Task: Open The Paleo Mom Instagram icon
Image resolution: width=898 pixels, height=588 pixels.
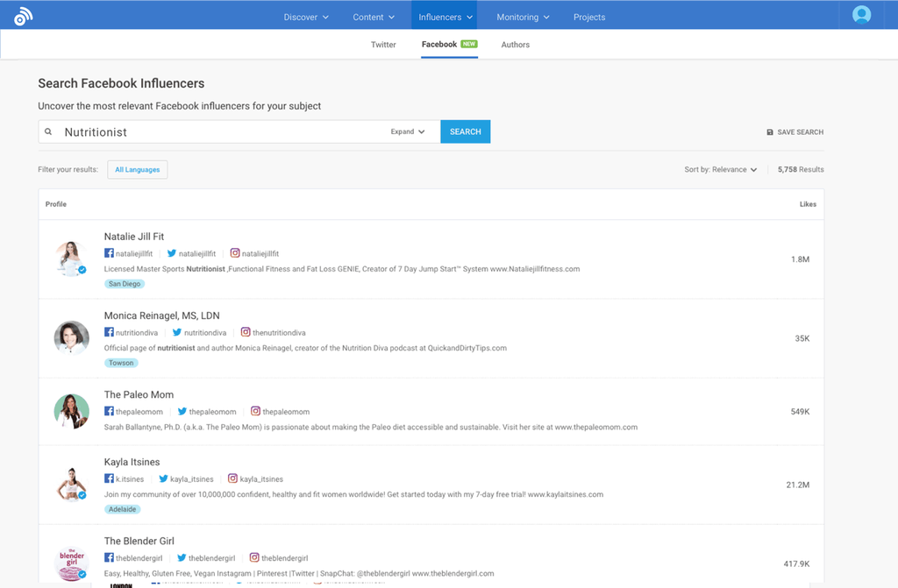Action: point(255,410)
